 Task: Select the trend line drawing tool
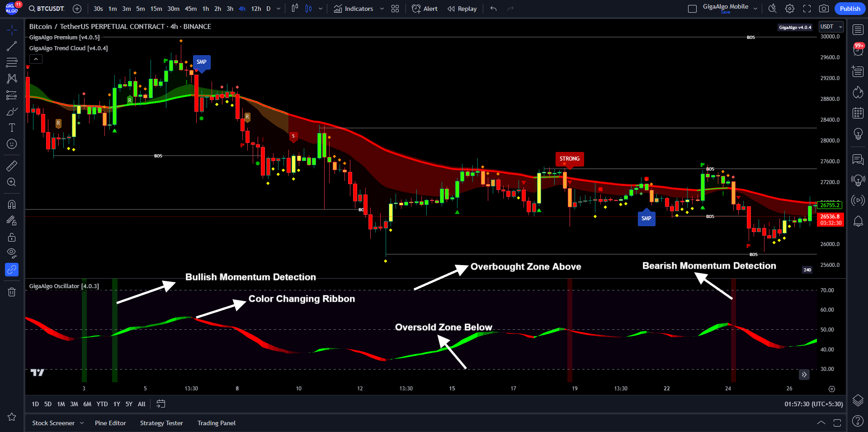[12, 46]
